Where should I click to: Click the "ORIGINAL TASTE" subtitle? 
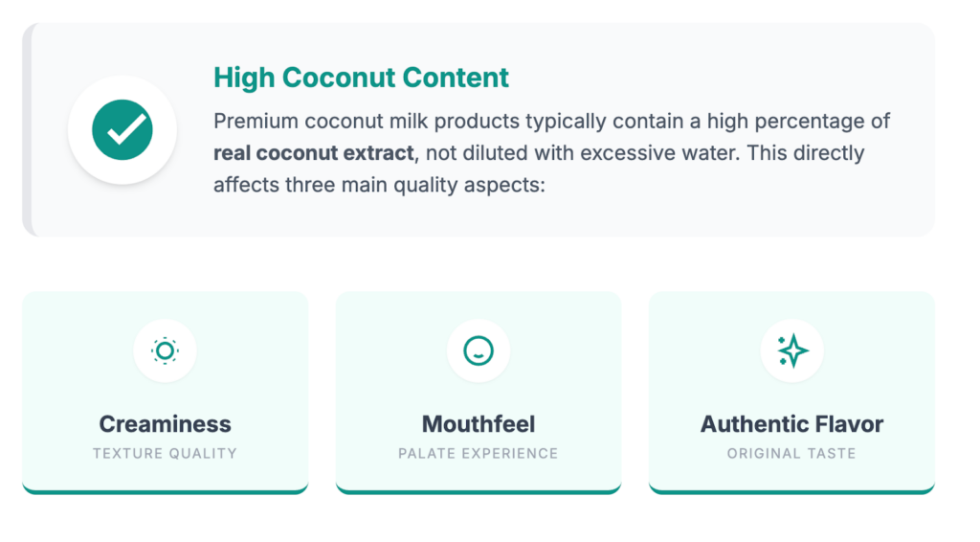(x=791, y=454)
